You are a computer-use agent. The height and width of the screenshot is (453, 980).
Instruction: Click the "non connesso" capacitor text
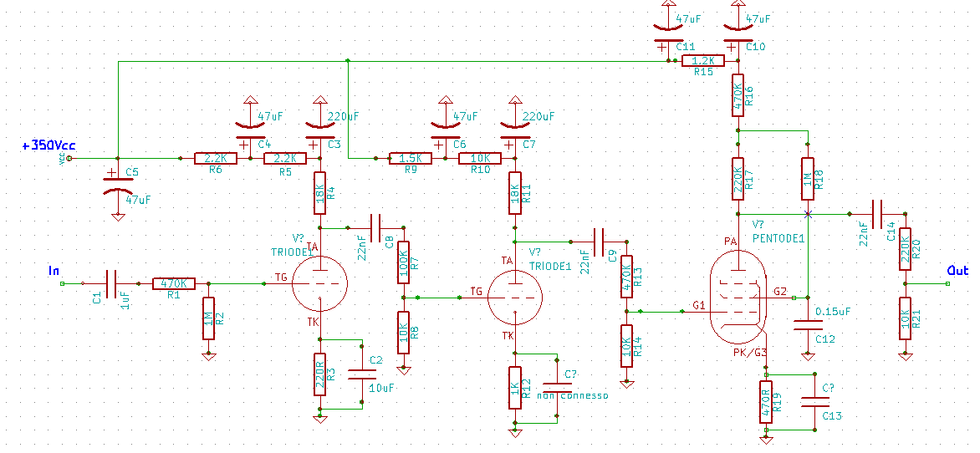point(574,394)
